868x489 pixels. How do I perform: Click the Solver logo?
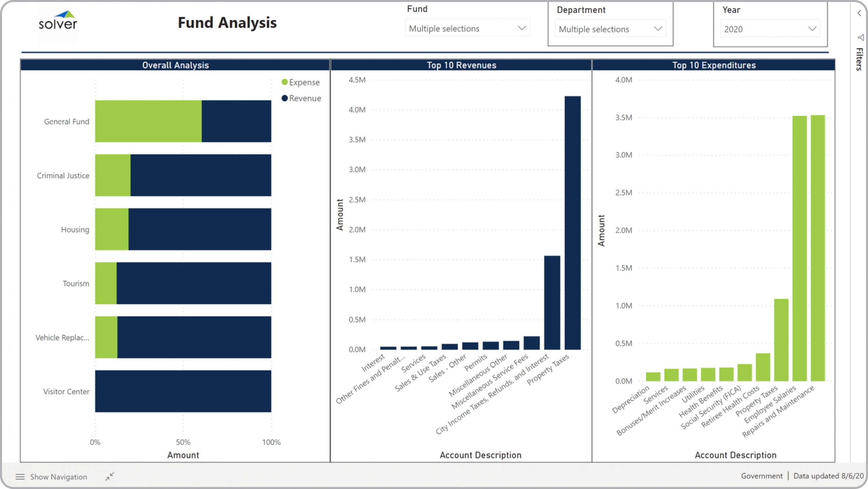click(x=58, y=21)
